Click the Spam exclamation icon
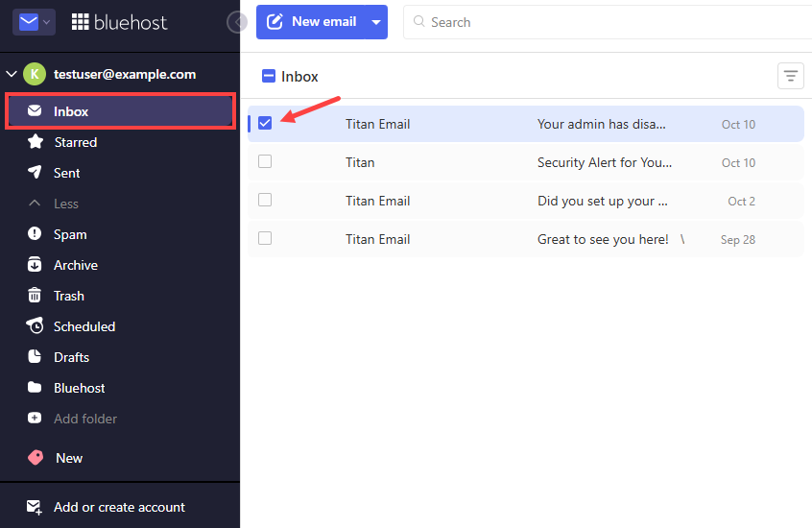Screen dimensions: 812x528 click(35, 233)
